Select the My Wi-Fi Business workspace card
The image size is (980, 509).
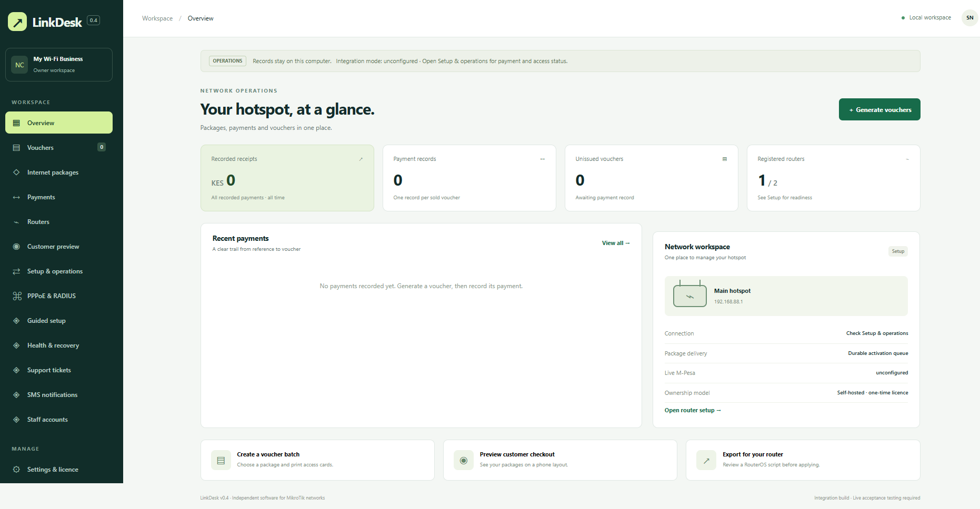(x=59, y=65)
